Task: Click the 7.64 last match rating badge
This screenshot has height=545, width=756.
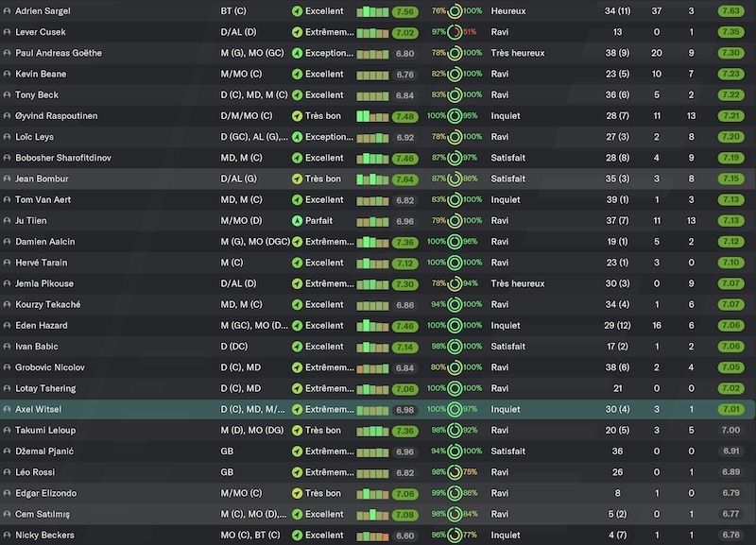Action: [404, 179]
